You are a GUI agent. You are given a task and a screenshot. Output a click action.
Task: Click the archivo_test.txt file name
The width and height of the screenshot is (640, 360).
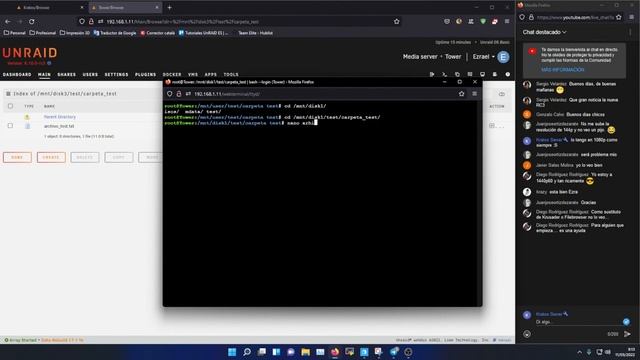[x=59, y=126]
